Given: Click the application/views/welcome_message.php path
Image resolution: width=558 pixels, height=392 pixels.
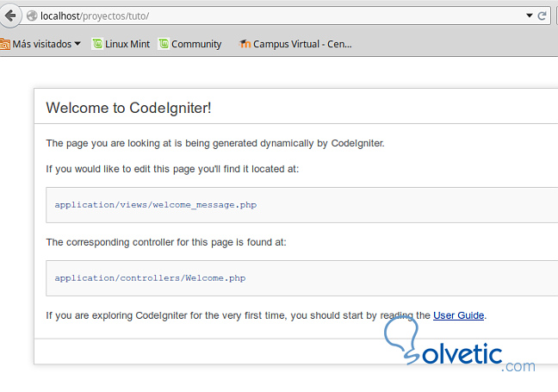Looking at the screenshot, I should tap(156, 205).
